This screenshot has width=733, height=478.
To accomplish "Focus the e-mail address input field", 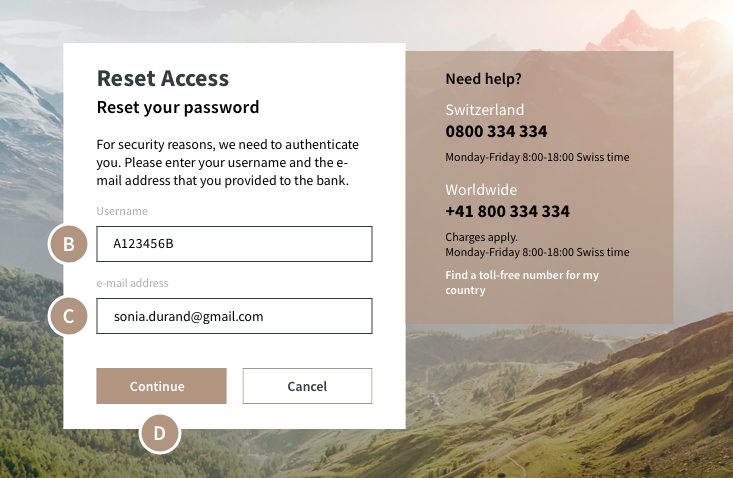I will tap(234, 316).
